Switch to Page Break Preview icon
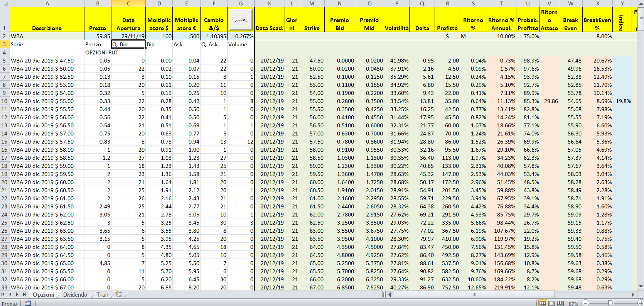Image resolution: width=644 pixels, height=306 pixels. coord(560,303)
